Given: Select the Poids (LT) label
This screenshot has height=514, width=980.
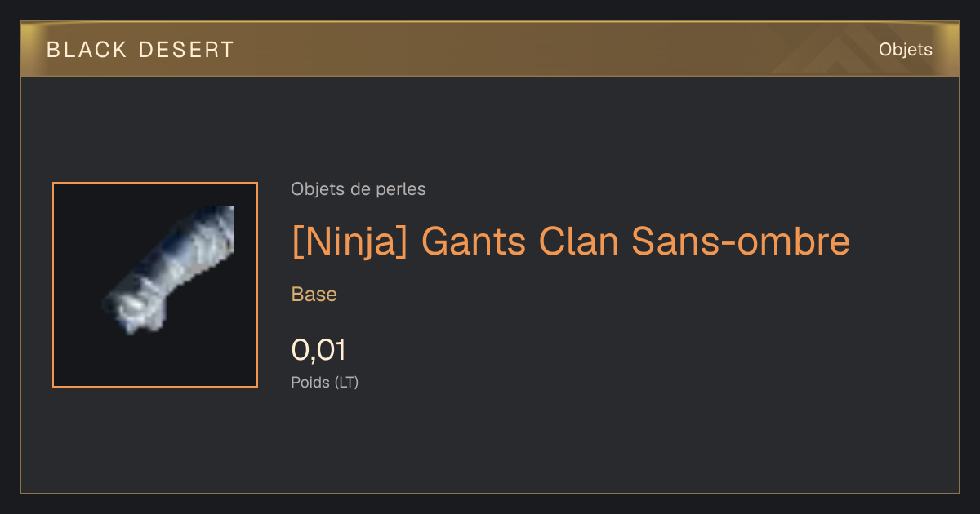Looking at the screenshot, I should [x=325, y=382].
